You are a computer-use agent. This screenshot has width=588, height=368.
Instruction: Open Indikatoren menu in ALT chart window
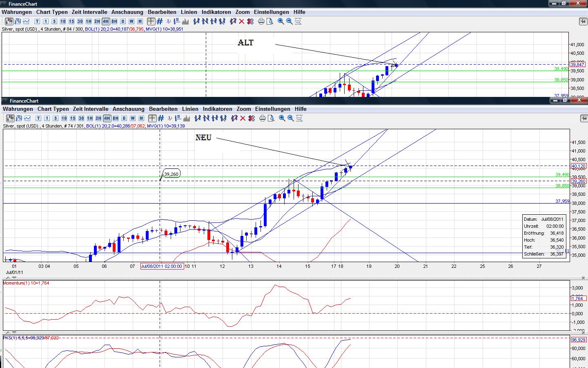[216, 12]
